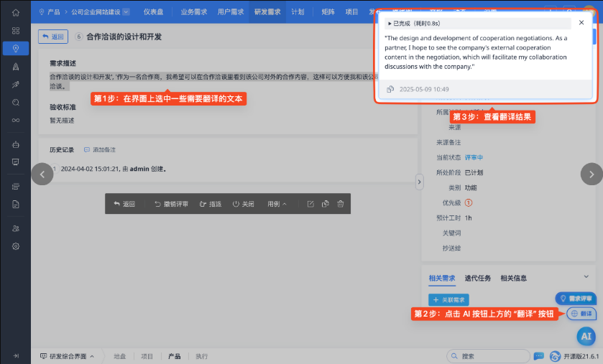
Task: Click the copy requirement icon in toolbar
Action: click(x=326, y=204)
